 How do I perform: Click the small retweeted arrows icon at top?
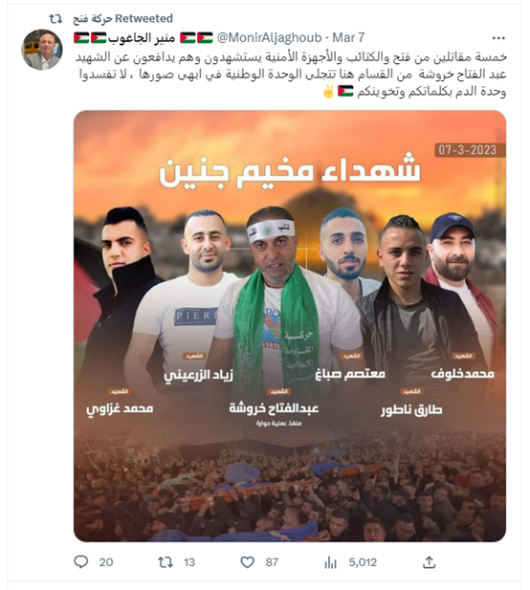pyautogui.click(x=56, y=18)
